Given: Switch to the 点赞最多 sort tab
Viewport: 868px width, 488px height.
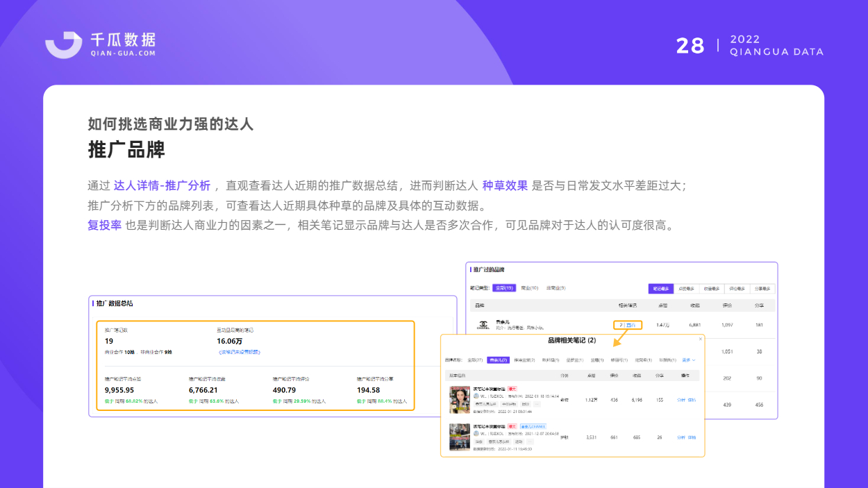Looking at the screenshot, I should tap(686, 289).
